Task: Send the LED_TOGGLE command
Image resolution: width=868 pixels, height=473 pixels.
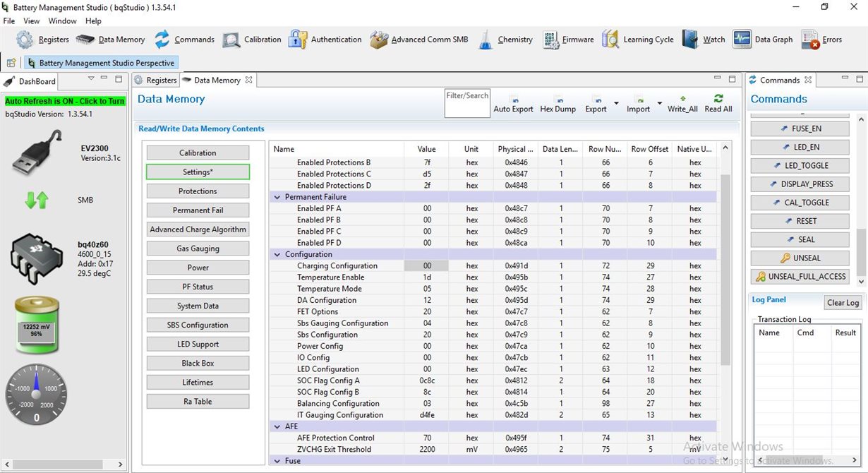Action: pyautogui.click(x=801, y=165)
